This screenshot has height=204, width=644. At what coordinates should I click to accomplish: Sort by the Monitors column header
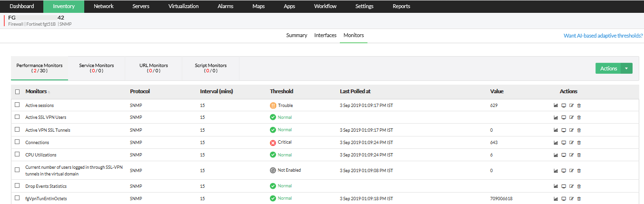tap(36, 91)
